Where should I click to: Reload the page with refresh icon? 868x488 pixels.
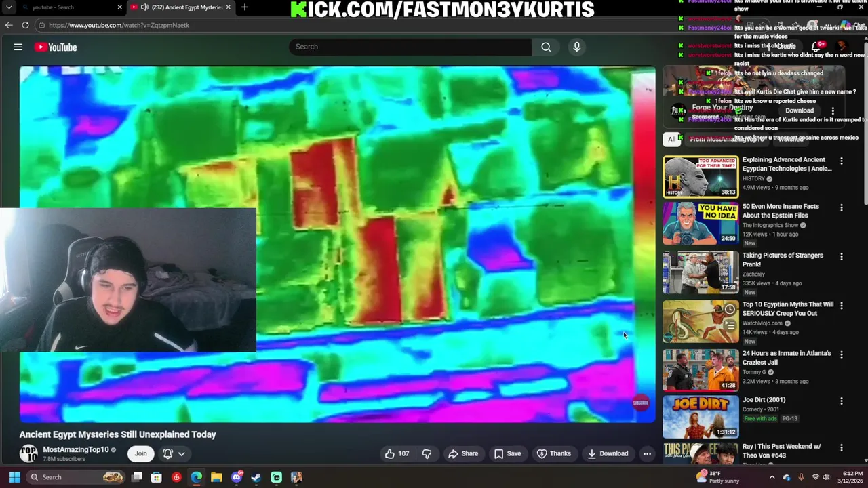point(25,25)
